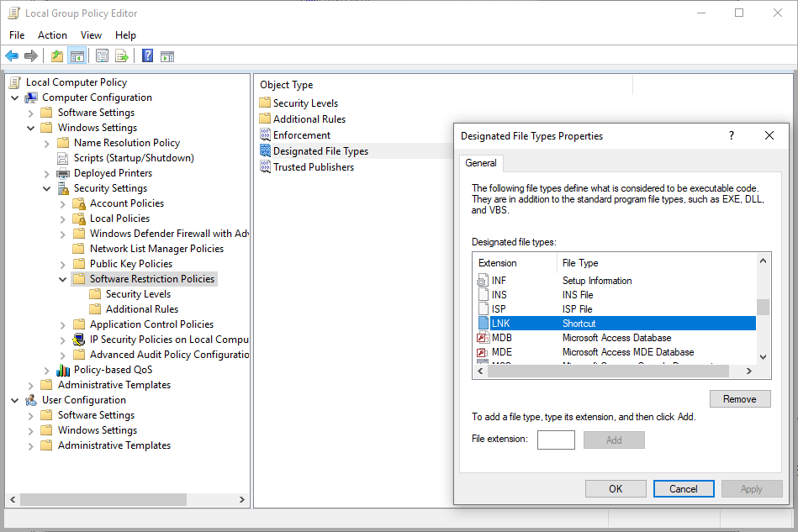Collapse the Software Restriction Policies node
798x532 pixels.
click(x=62, y=279)
